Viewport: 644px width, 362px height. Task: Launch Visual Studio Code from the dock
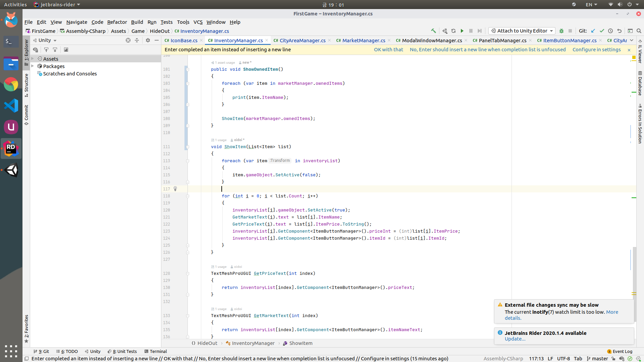11,106
